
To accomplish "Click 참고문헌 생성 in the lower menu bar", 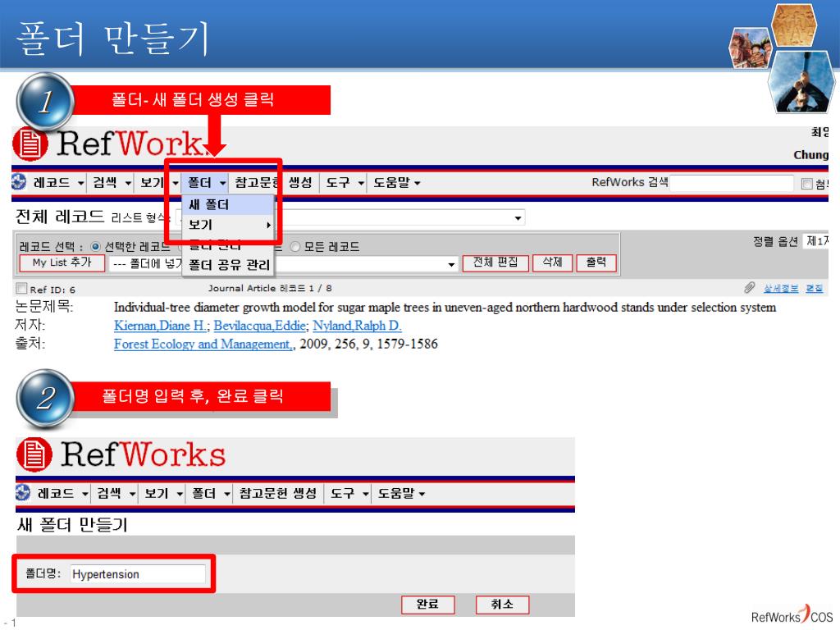I will [x=277, y=493].
